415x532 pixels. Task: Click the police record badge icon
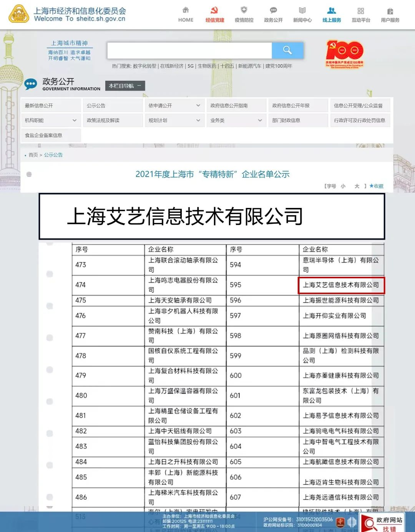[x=340, y=522]
